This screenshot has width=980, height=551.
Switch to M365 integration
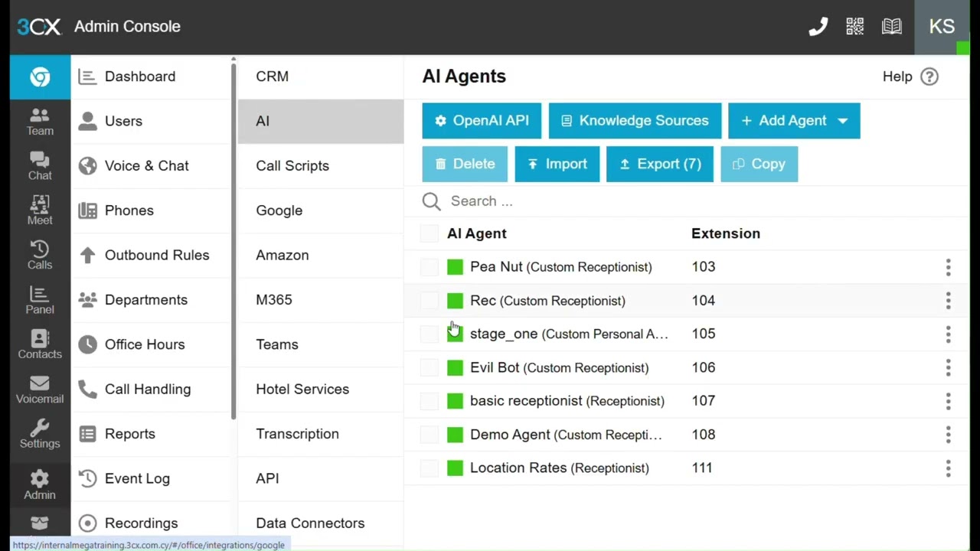coord(321,300)
